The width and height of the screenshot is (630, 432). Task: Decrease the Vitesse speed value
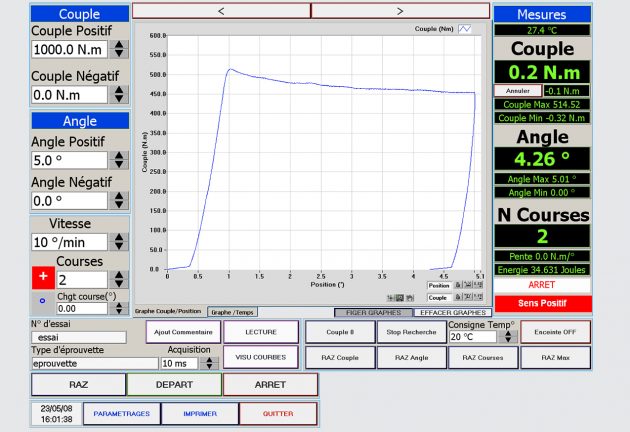click(119, 247)
